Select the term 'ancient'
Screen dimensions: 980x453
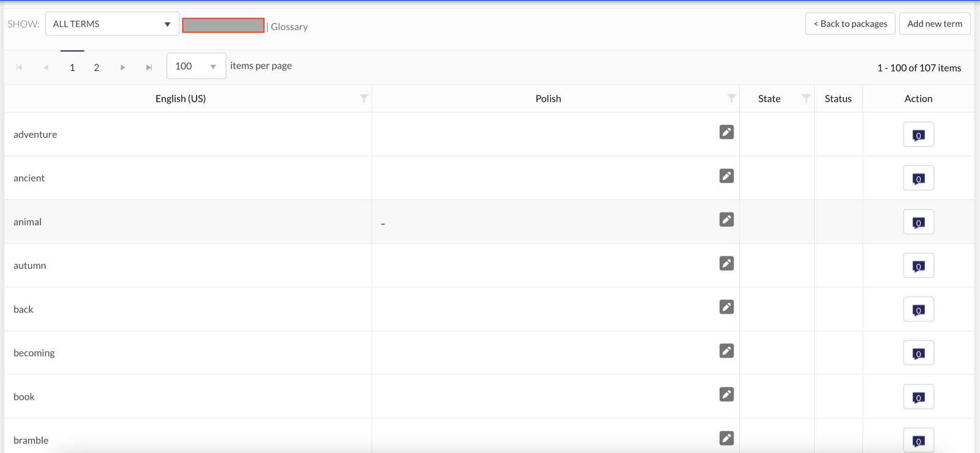point(29,178)
